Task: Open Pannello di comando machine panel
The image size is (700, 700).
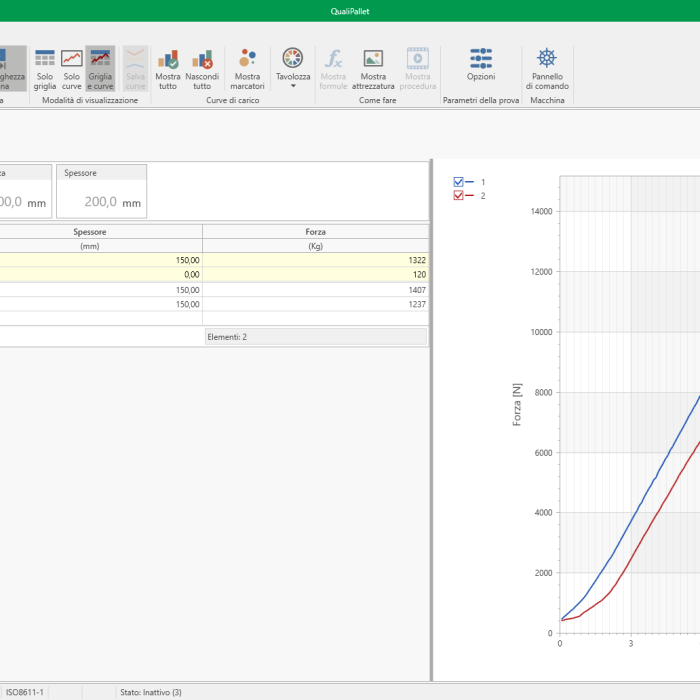Action: point(547,68)
